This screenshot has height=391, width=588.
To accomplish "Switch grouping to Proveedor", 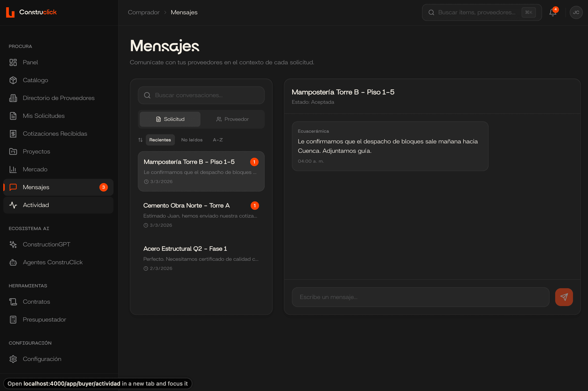I will coord(232,119).
